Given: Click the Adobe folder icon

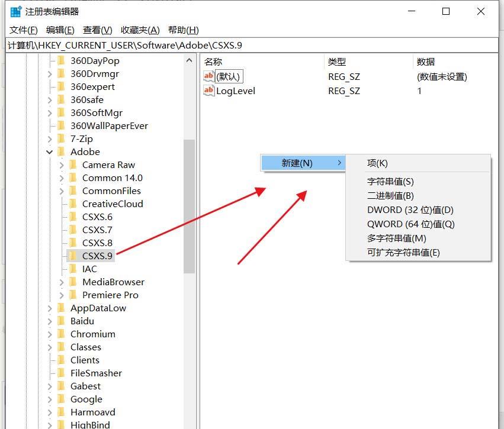Looking at the screenshot, I should tap(61, 151).
